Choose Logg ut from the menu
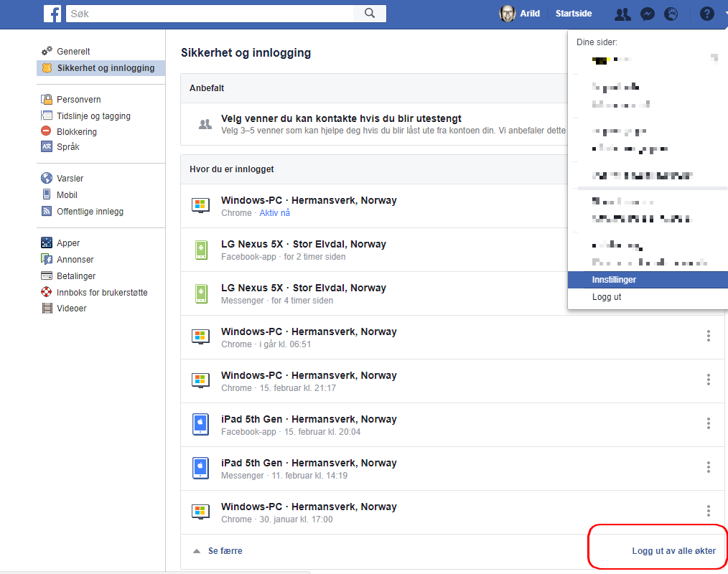 tap(607, 297)
